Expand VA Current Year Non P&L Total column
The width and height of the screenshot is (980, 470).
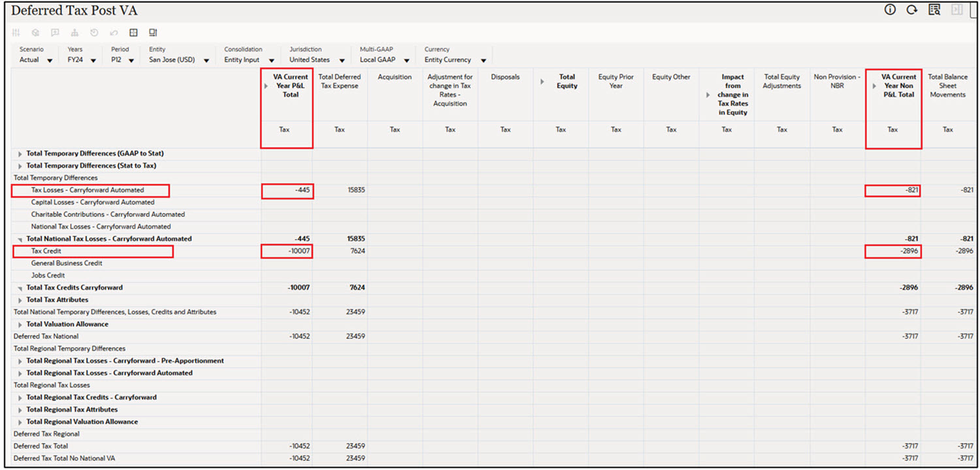(874, 86)
